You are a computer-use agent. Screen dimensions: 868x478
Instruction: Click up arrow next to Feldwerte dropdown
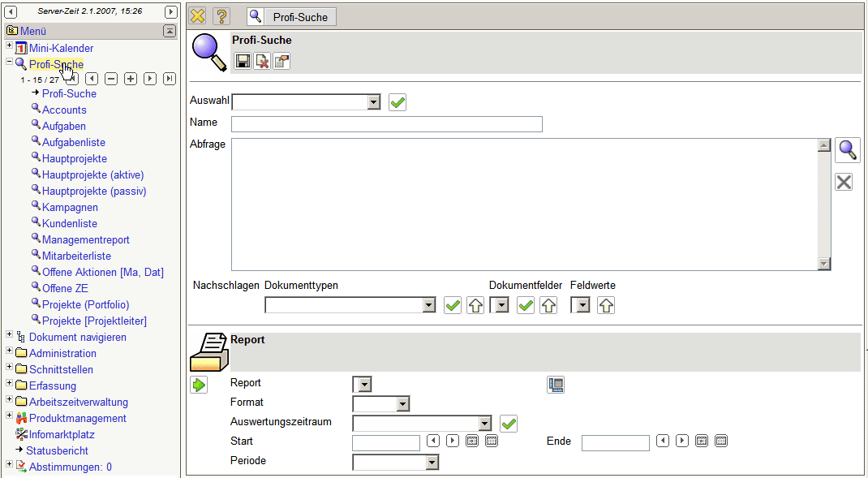[x=606, y=305]
